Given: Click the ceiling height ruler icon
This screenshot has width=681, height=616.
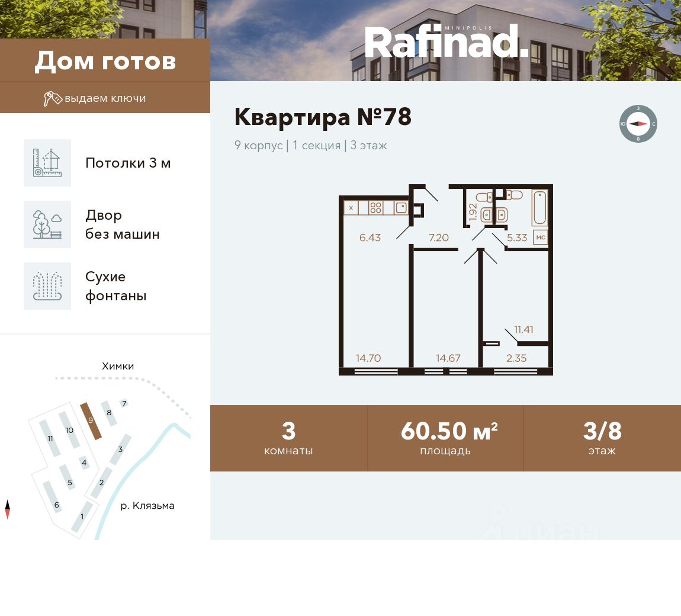Looking at the screenshot, I should tap(47, 163).
